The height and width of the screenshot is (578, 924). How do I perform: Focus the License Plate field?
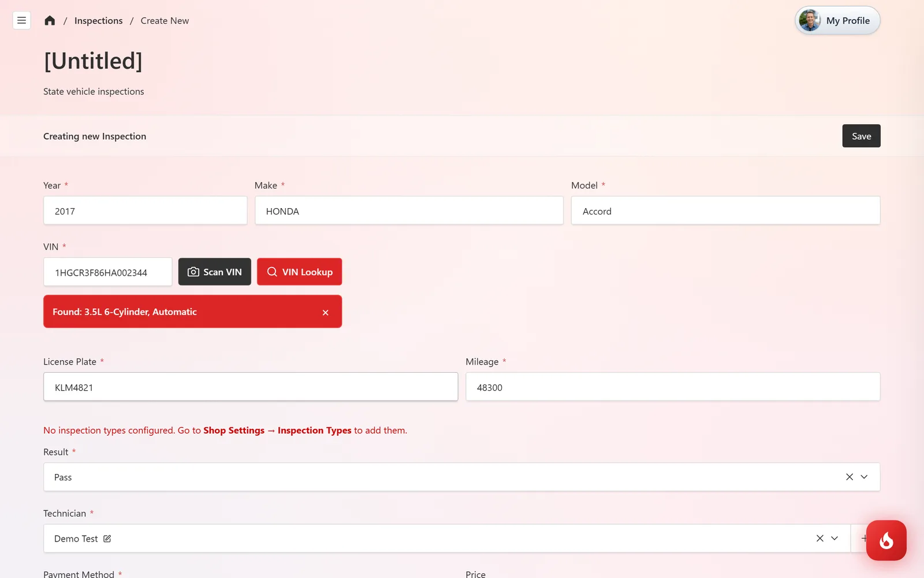click(251, 387)
